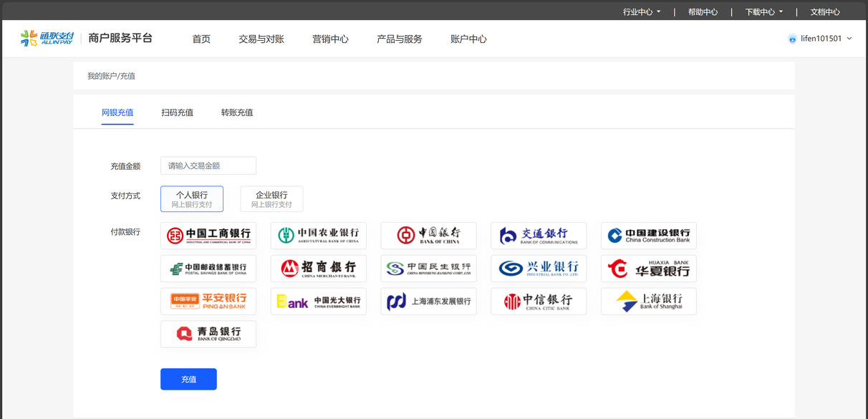Viewport: 868px width, 419px height.
Task: Open 产品与服务 navigation menu
Action: click(400, 39)
